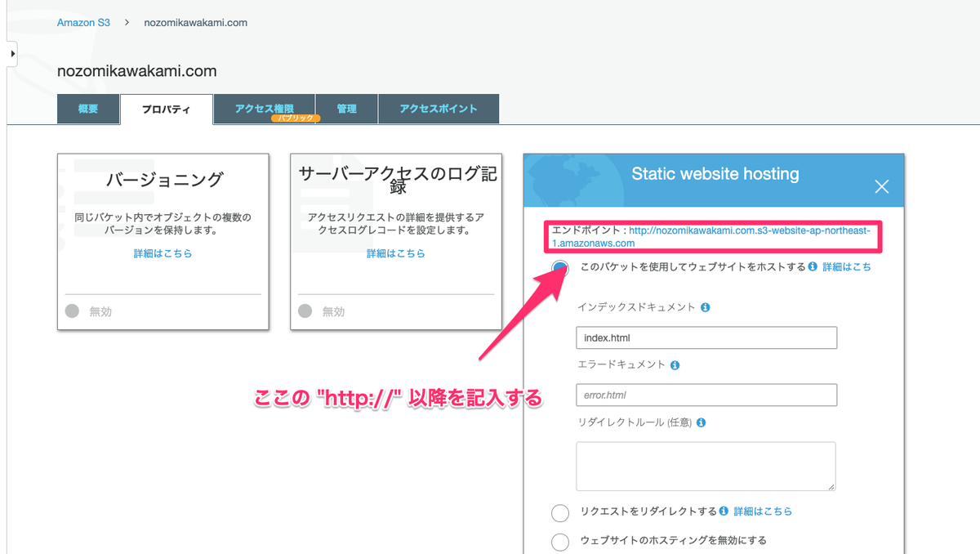980x554 pixels.
Task: Switch to the 管理 tab
Action: [346, 109]
